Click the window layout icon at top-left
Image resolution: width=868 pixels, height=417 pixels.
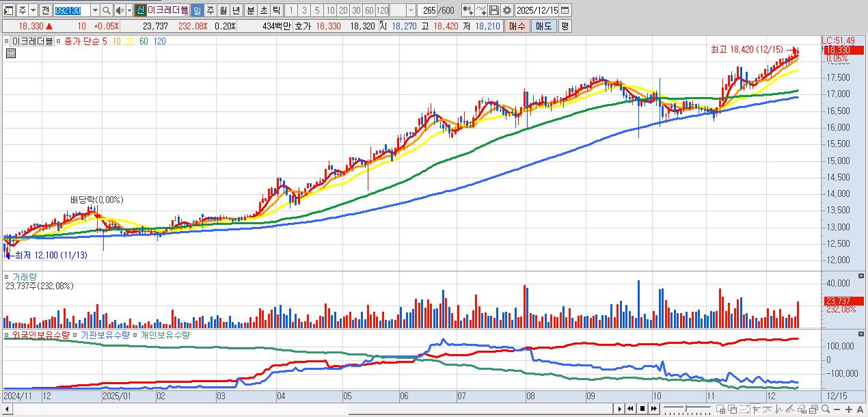coord(9,10)
